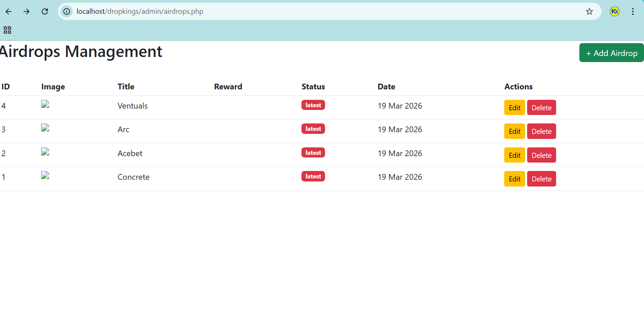Reload the airdrops page
The width and height of the screenshot is (644, 317).
coord(45,11)
